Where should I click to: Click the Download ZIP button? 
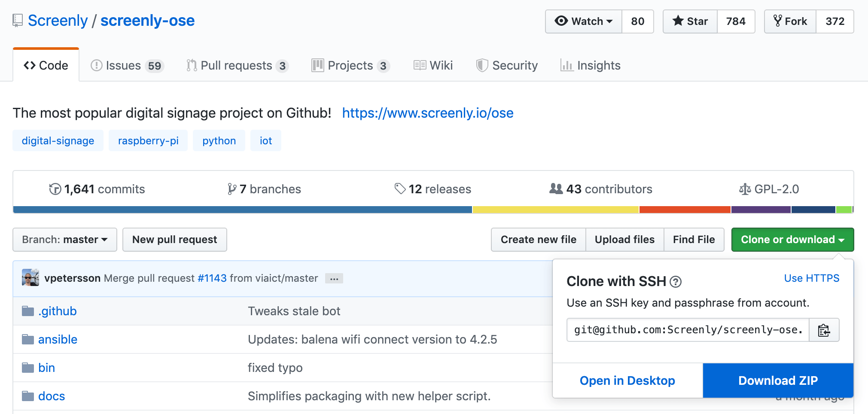click(778, 381)
